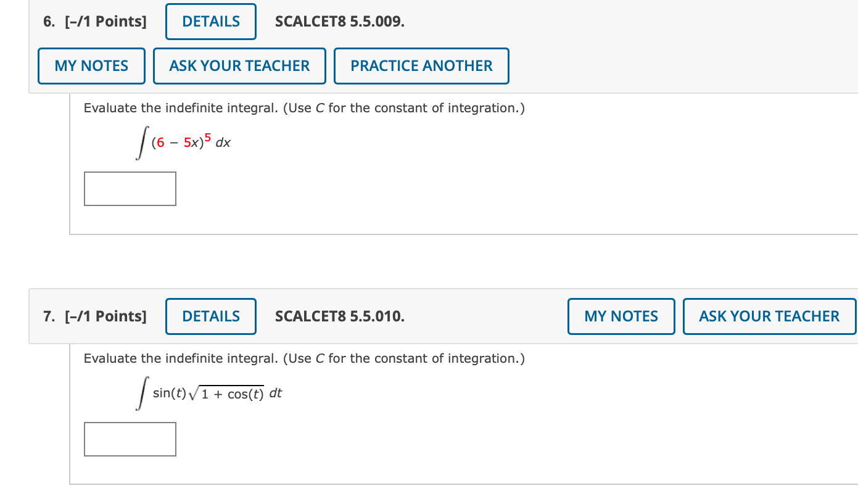Select the SCALCET8 5.5.009 problem label

click(x=340, y=21)
